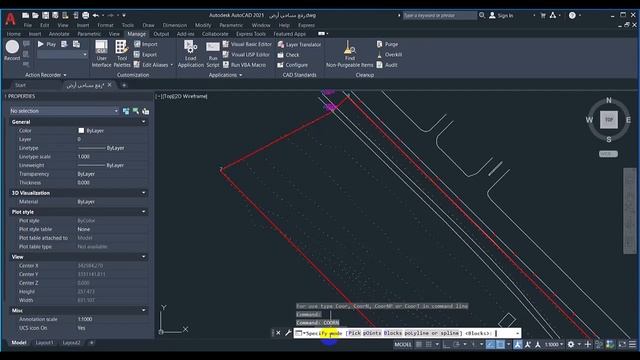Toggle ortho mode in status bar
Image resolution: width=640 pixels, height=360 pixels.
[446, 344]
